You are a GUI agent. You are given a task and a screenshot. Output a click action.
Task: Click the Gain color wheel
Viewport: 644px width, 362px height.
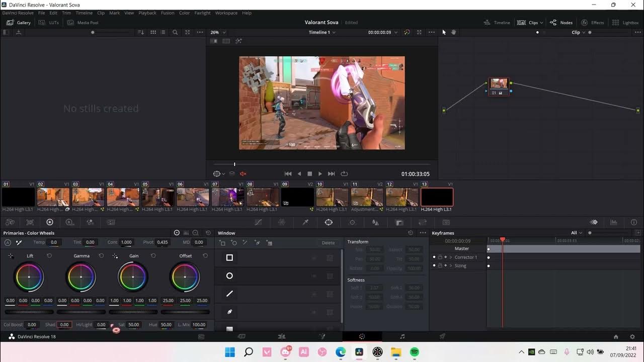point(133,277)
